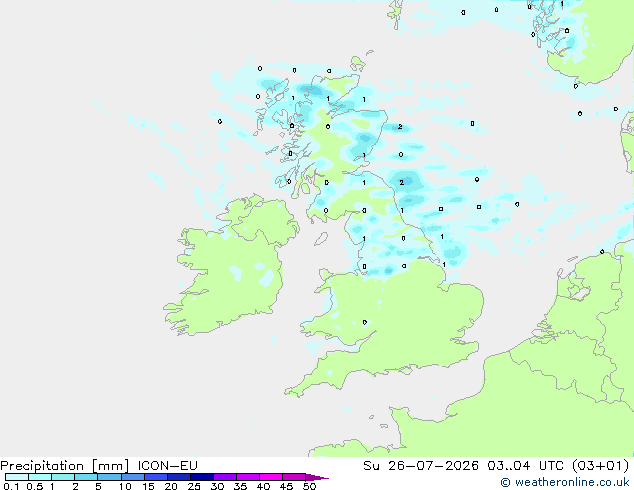Image resolution: width=634 pixels, height=490 pixels.
Task: Click the "0.5" legend scale label
Action: (x=35, y=486)
